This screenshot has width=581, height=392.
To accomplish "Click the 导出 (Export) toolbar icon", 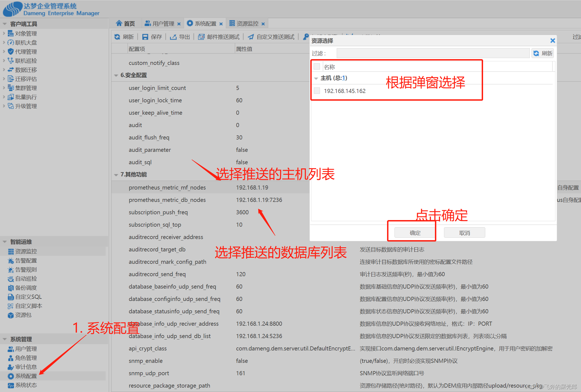I will point(173,37).
